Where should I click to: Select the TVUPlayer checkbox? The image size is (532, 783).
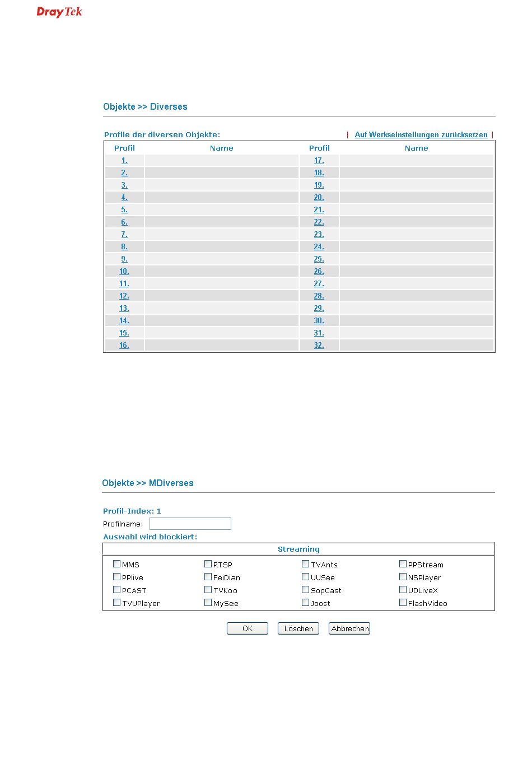(x=116, y=603)
